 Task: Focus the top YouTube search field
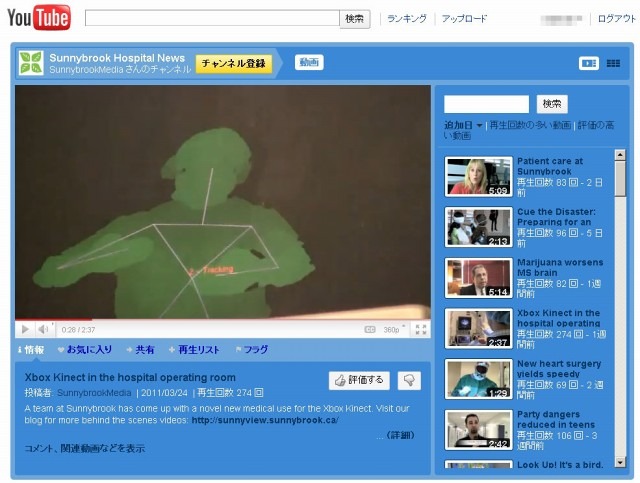point(212,18)
